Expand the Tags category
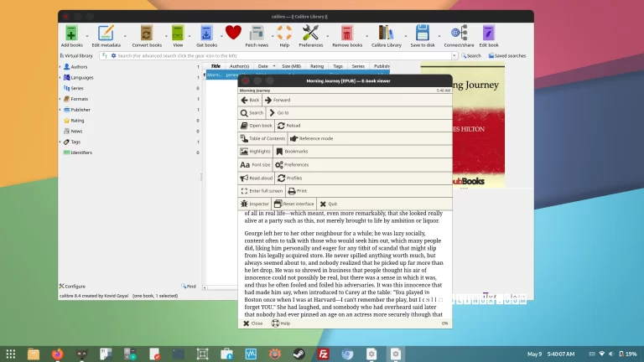 point(60,142)
